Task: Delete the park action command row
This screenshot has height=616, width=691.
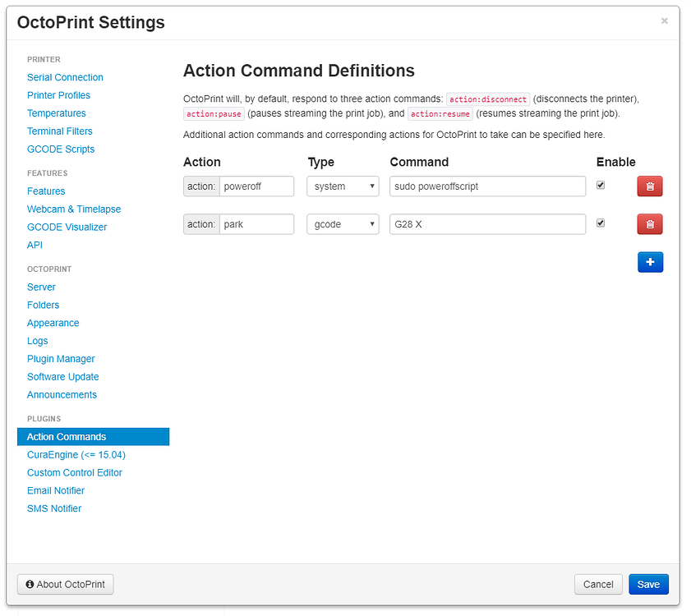Action: pyautogui.click(x=649, y=223)
